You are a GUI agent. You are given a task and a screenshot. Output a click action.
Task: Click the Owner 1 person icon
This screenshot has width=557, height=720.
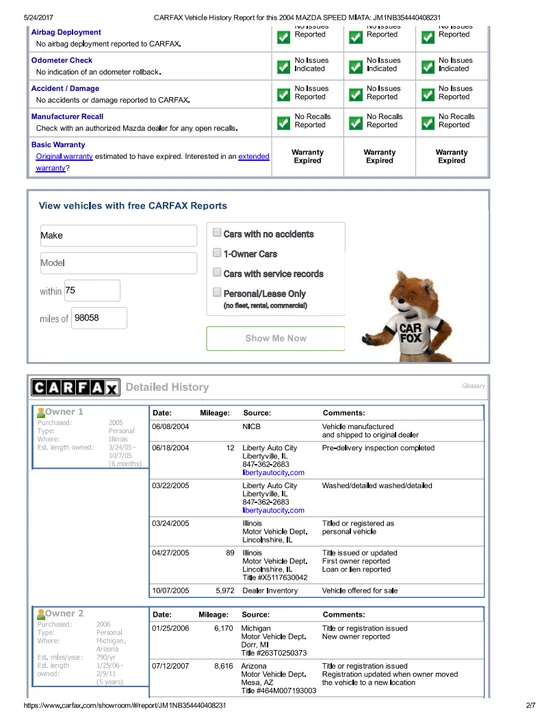[41, 412]
